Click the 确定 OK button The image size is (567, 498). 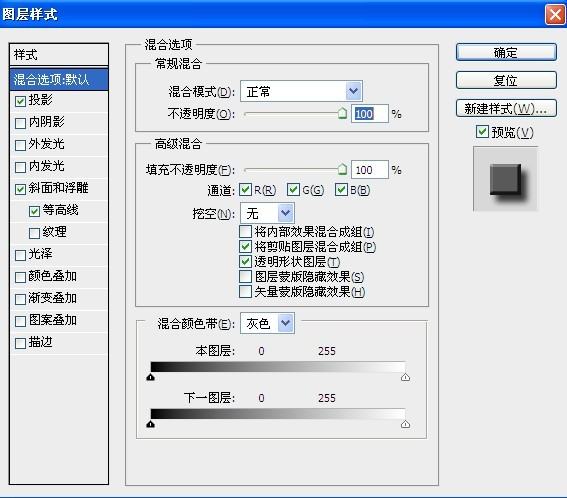(506, 52)
